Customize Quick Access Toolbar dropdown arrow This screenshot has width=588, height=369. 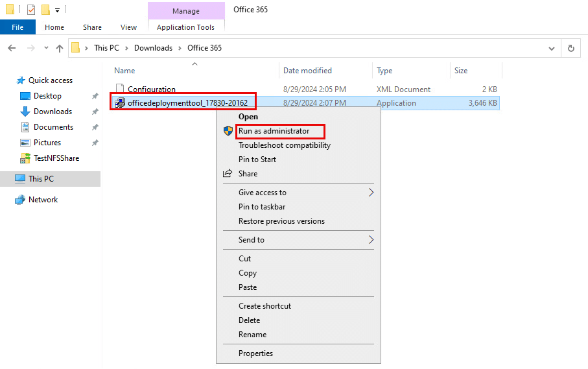point(58,10)
